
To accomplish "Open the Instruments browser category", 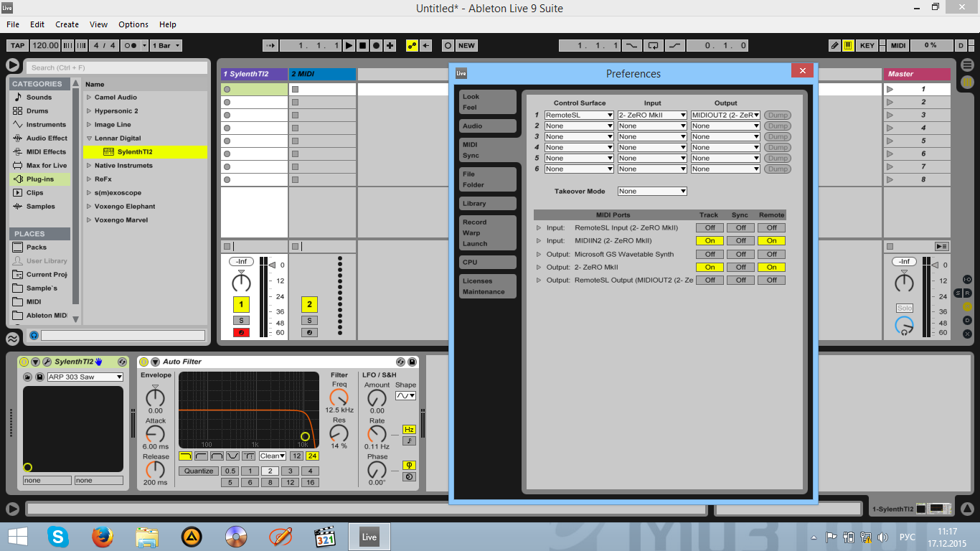I will [39, 125].
